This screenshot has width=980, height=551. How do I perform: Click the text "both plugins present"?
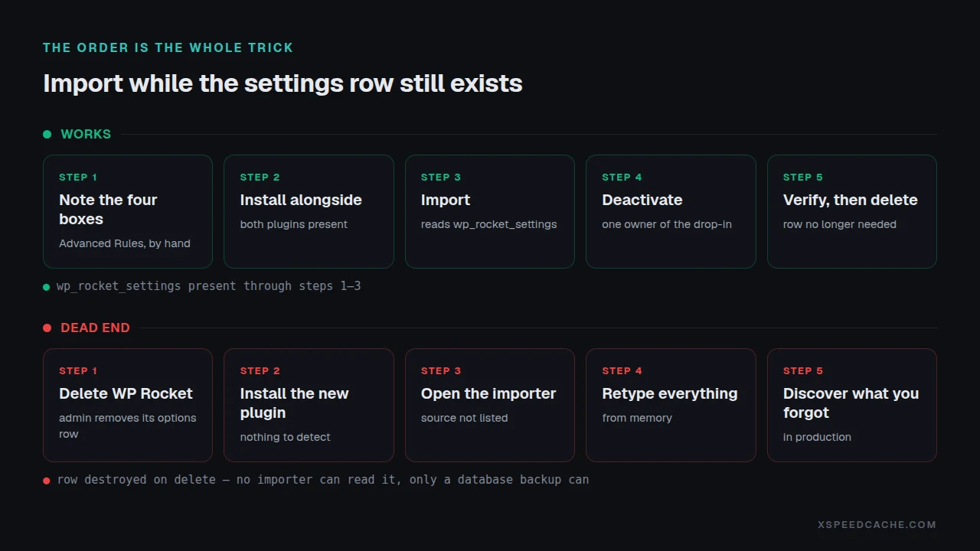click(294, 224)
